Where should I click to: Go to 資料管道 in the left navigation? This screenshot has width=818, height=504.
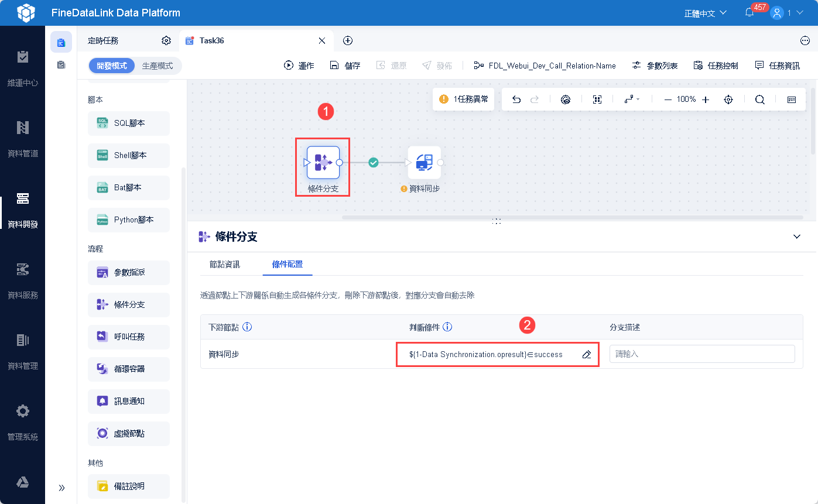coord(23,139)
